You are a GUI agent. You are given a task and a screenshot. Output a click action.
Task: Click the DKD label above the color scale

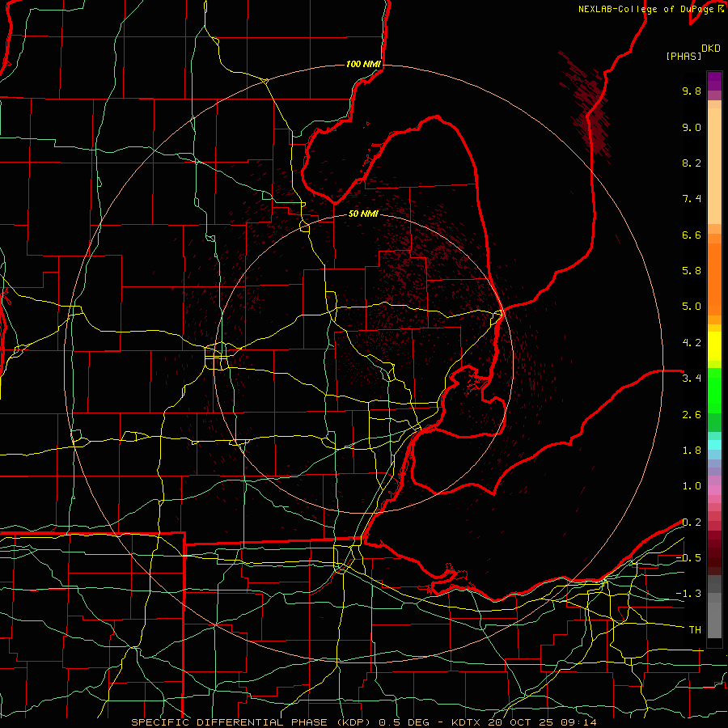710,49
